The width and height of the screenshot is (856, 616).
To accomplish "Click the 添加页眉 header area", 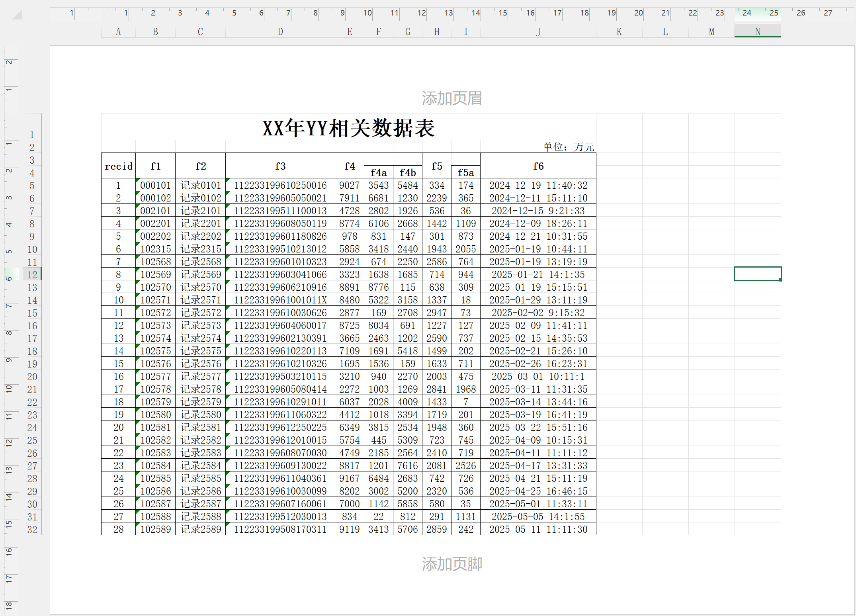I will click(451, 98).
